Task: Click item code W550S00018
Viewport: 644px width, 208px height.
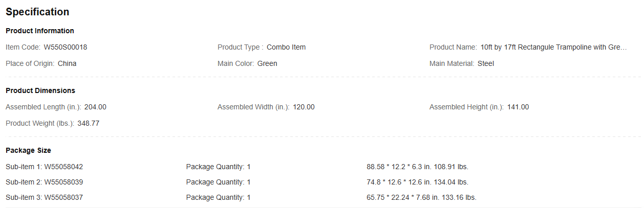Action: pos(66,47)
